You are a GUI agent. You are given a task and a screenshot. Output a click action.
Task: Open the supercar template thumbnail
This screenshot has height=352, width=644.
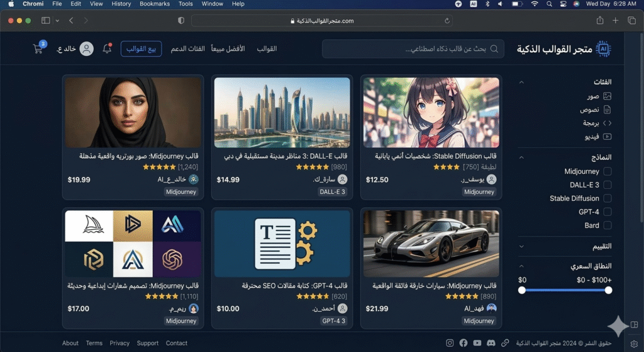pyautogui.click(x=431, y=244)
